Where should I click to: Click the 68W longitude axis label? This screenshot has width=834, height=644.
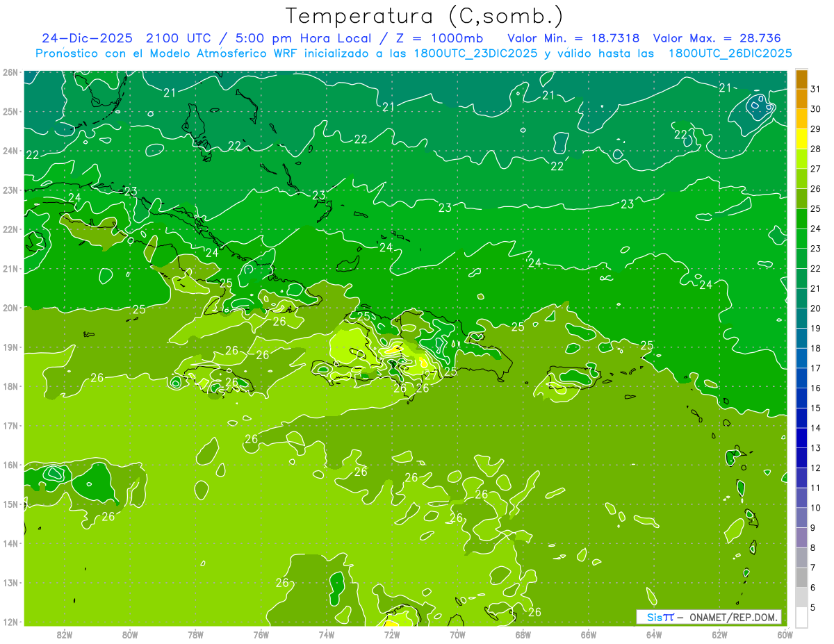click(523, 634)
